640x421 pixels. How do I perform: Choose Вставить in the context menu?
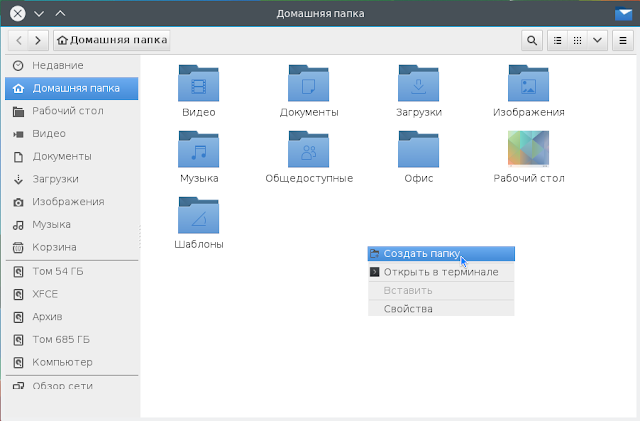click(x=441, y=291)
